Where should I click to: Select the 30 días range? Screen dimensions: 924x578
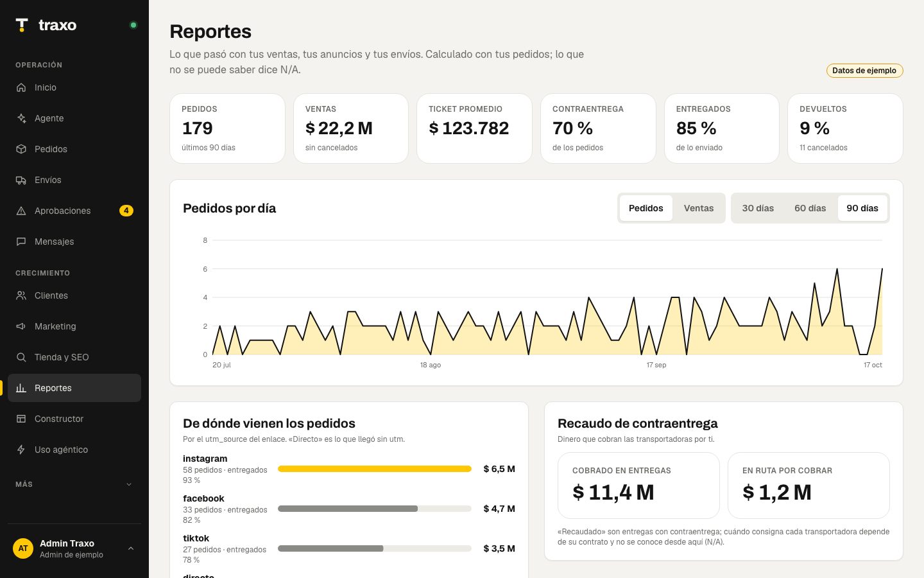758,208
